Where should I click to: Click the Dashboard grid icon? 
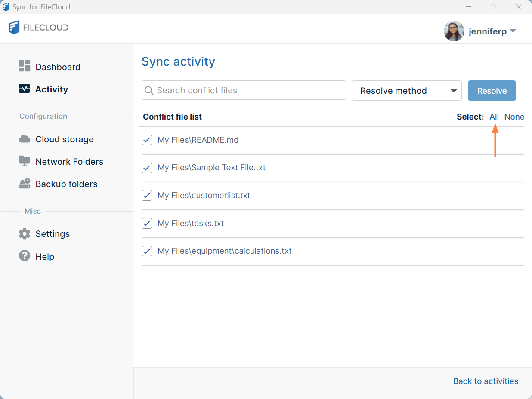pos(25,66)
